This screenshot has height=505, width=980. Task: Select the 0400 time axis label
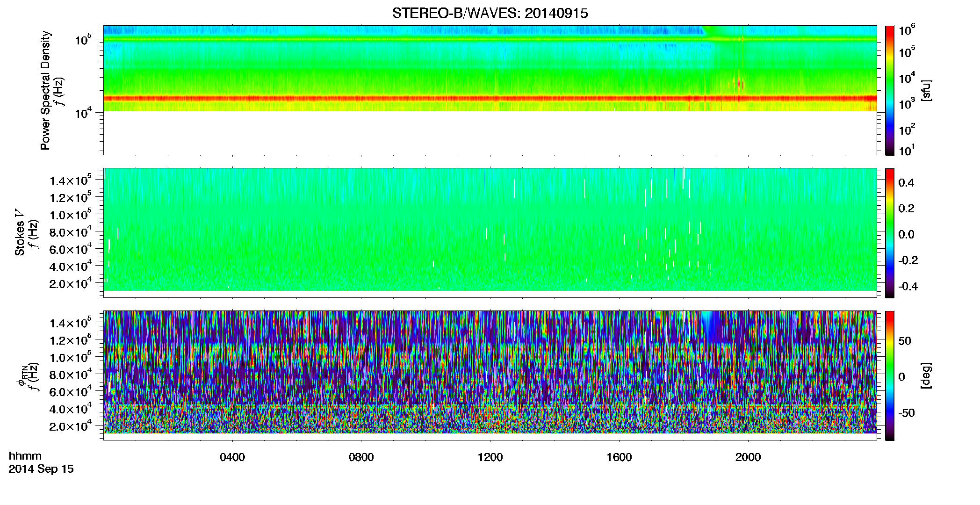232,457
